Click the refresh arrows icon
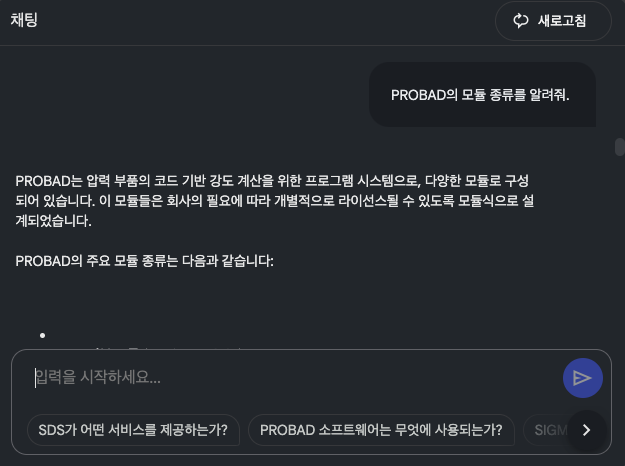The height and width of the screenshot is (466, 625). tap(520, 21)
